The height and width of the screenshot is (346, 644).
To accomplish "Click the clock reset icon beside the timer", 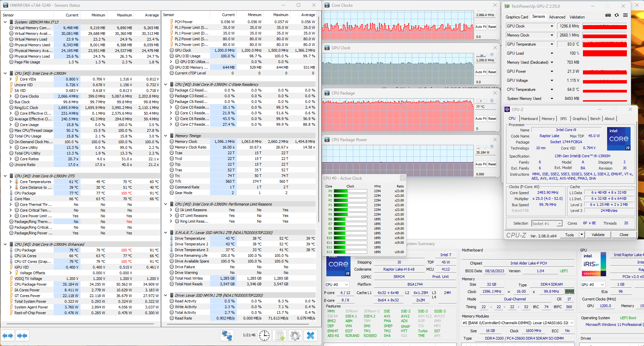I will (264, 335).
